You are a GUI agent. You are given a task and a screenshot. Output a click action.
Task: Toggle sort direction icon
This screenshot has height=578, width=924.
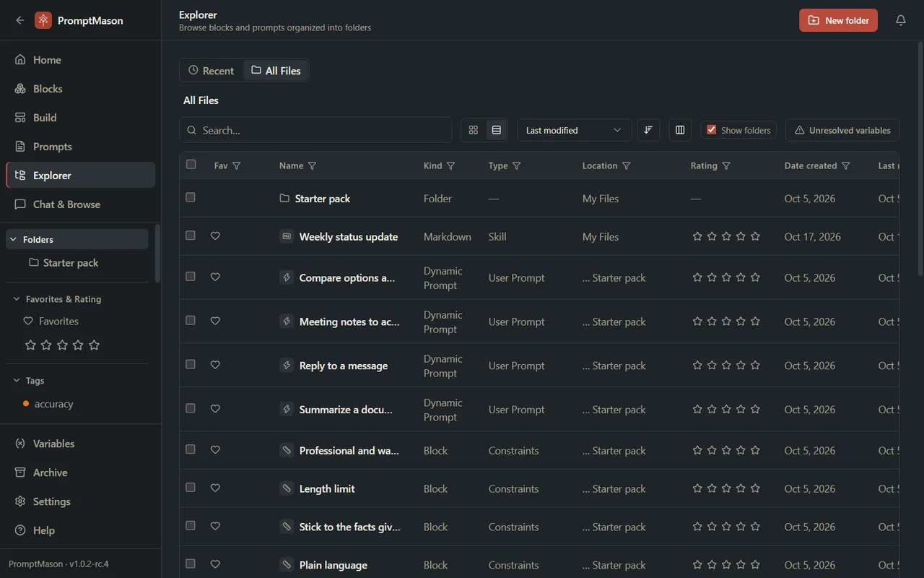point(648,130)
